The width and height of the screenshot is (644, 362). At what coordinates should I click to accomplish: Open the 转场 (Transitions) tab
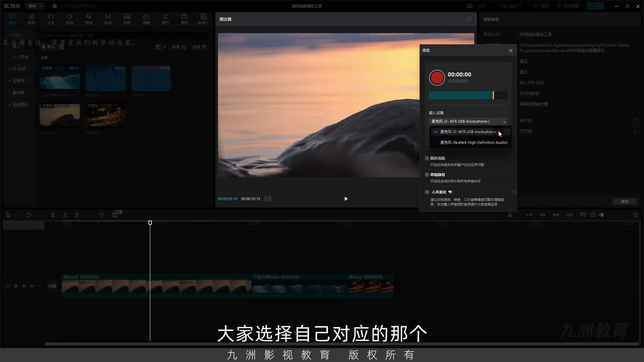[108, 19]
